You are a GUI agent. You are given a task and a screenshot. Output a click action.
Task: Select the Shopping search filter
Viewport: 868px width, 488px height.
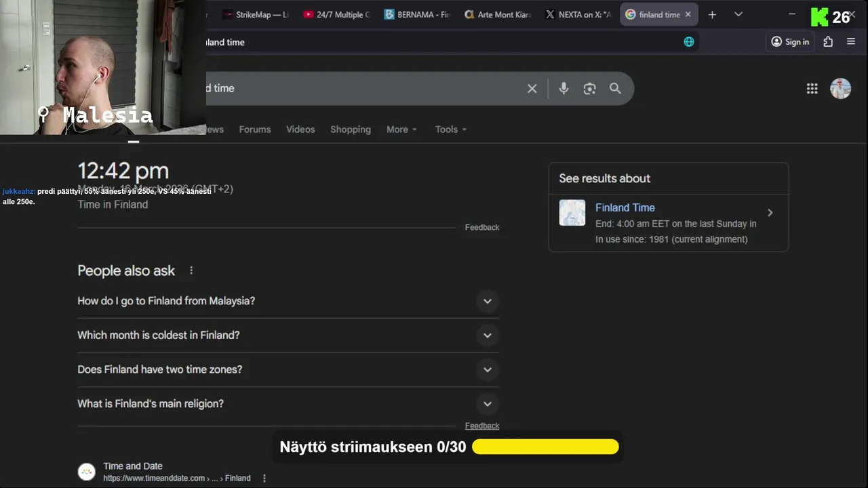click(x=351, y=129)
